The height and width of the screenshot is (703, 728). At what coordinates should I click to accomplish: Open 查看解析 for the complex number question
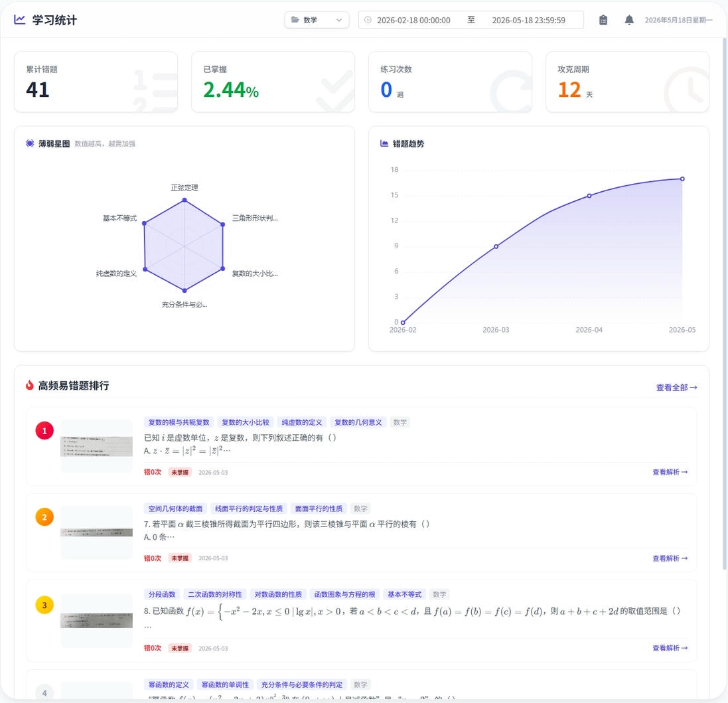point(670,472)
